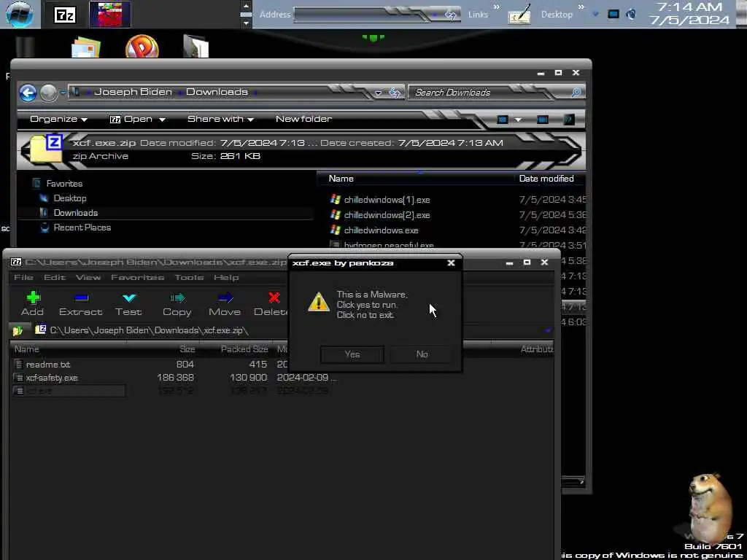
Task: Select xcf-safety.exe in the 7-Zip list
Action: [52, 378]
